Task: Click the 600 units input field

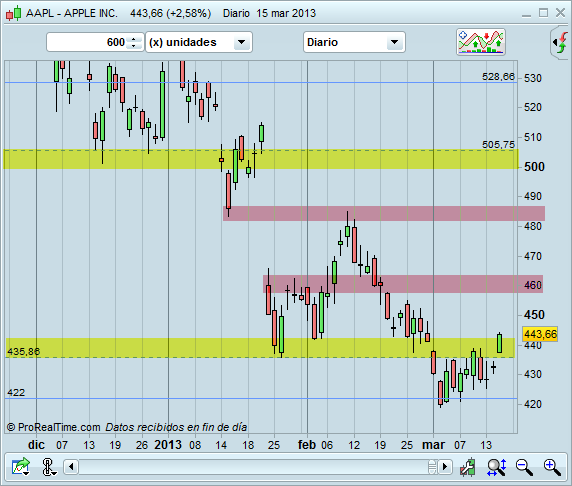Action: (88, 42)
